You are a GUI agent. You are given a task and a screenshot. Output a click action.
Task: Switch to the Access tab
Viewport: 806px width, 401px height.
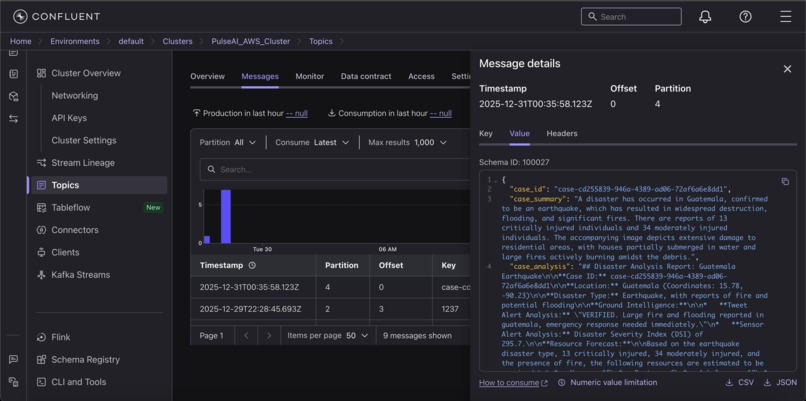421,76
